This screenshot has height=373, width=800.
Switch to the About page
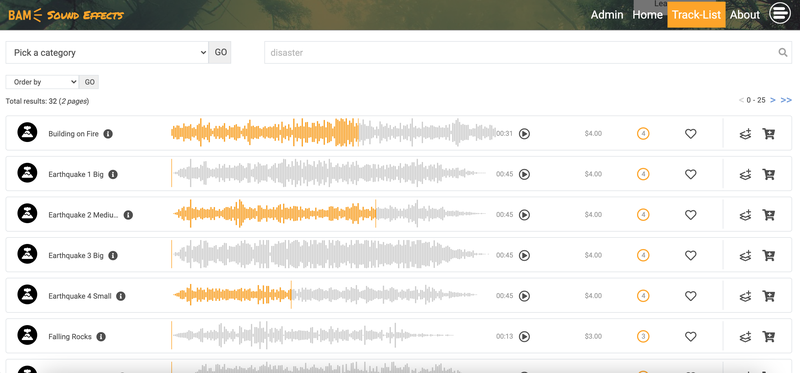[745, 15]
